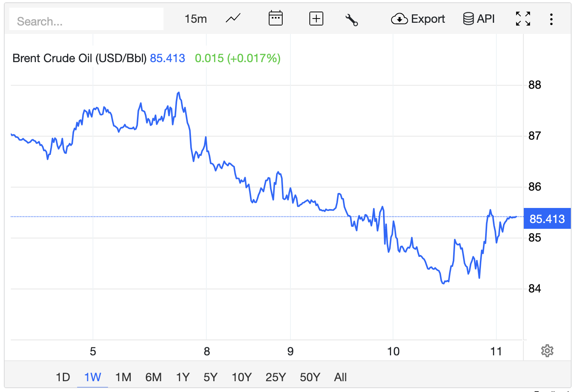Select the 1M time range
The height and width of the screenshot is (392, 577).
(x=123, y=377)
